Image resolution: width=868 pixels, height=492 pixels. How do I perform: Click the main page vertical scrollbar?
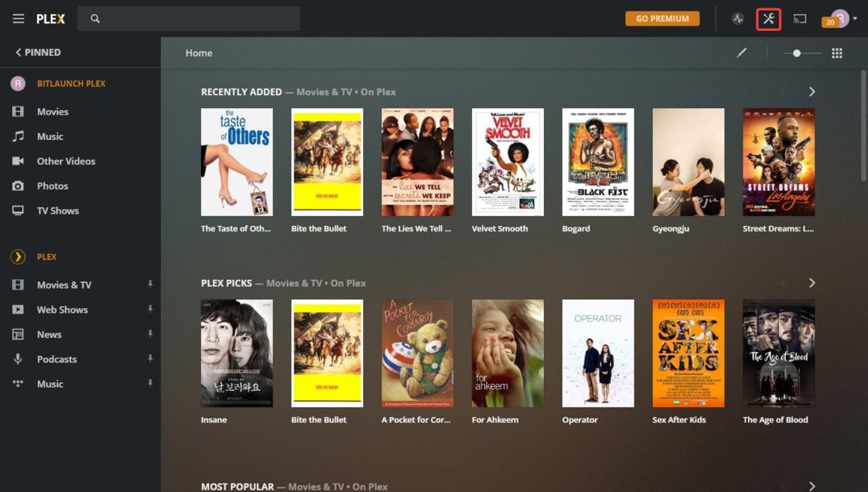(x=863, y=126)
